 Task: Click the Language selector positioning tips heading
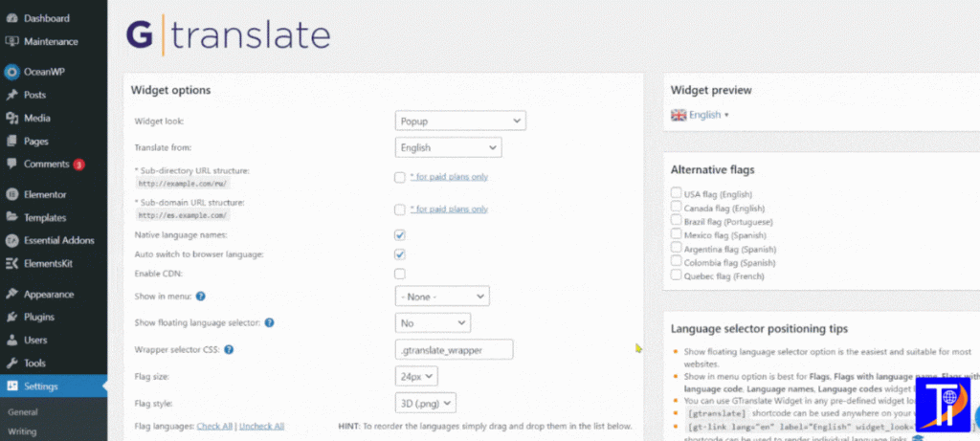coord(759,329)
